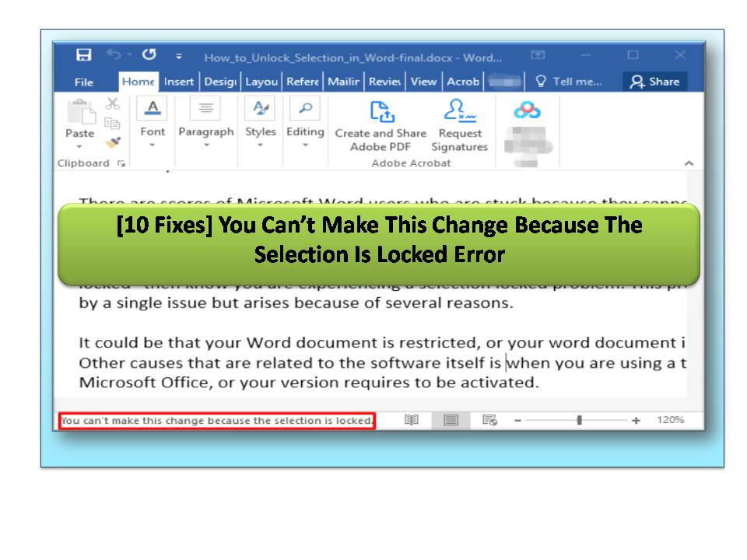Expand the Styles dropdown arrow
Screen dimensions: 747x560
point(261,145)
